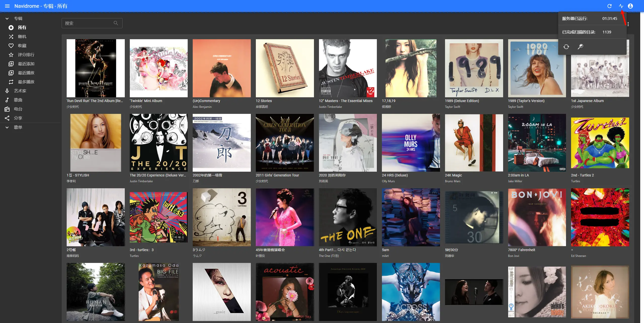Viewport: 644px width, 323px height.
Task: Open the 'Run Devil Run' album cover
Action: (96, 68)
